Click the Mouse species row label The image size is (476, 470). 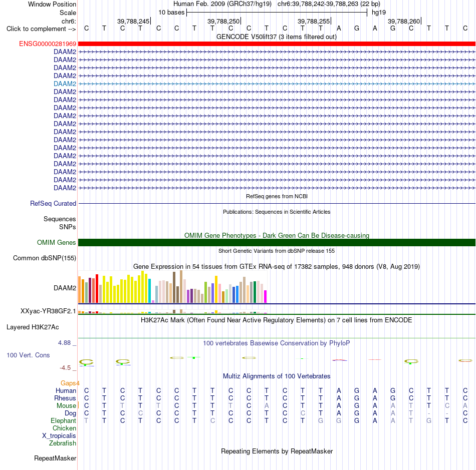66,406
